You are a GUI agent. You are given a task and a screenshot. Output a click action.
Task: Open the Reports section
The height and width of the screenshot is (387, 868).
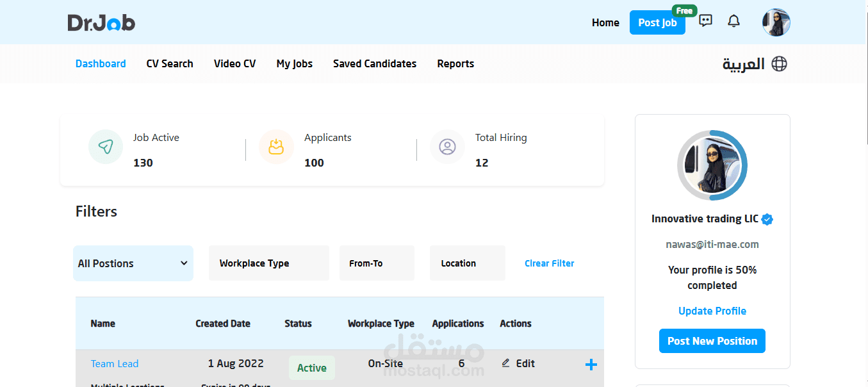pyautogui.click(x=455, y=63)
